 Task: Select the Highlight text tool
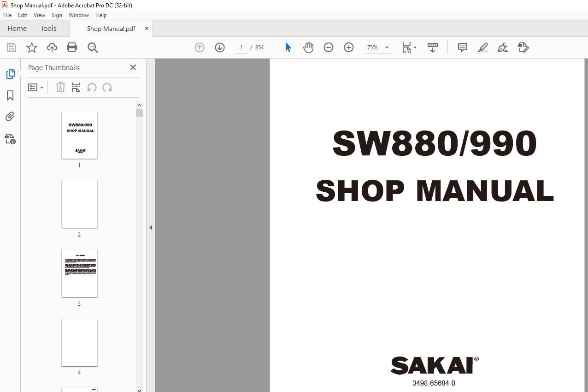[483, 48]
